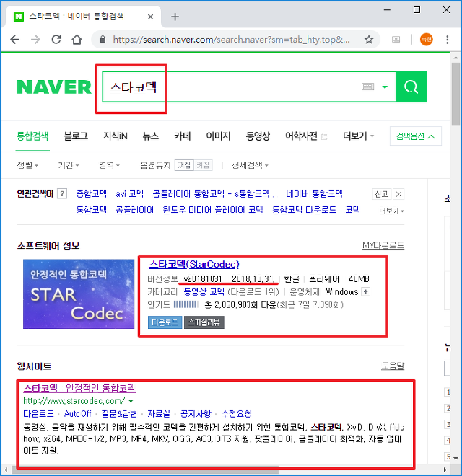Open the Chrome three-dot menu
Screen dimensions: 462x476
click(447, 40)
